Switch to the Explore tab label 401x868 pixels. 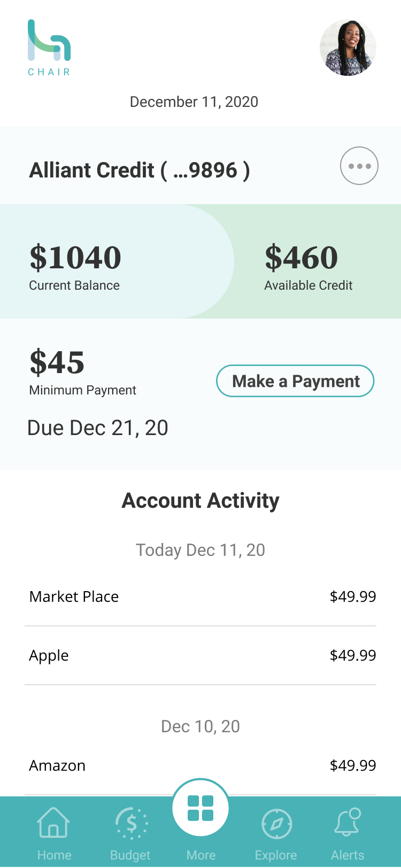(x=276, y=855)
